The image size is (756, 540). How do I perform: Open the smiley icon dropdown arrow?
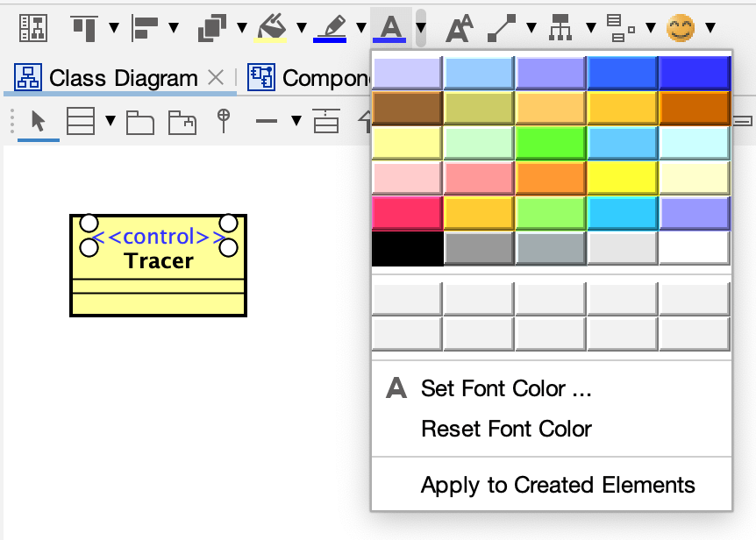pyautogui.click(x=710, y=27)
